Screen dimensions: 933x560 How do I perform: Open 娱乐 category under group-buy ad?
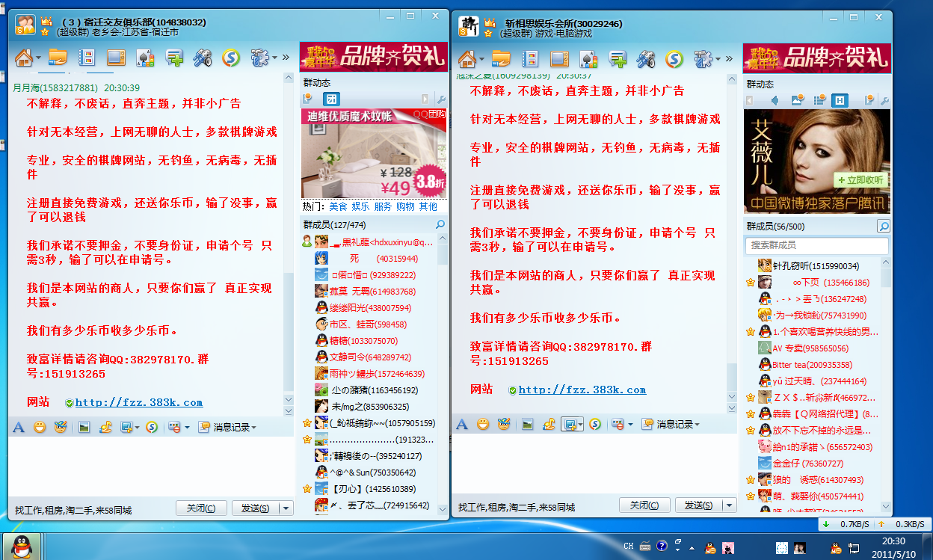click(x=360, y=206)
